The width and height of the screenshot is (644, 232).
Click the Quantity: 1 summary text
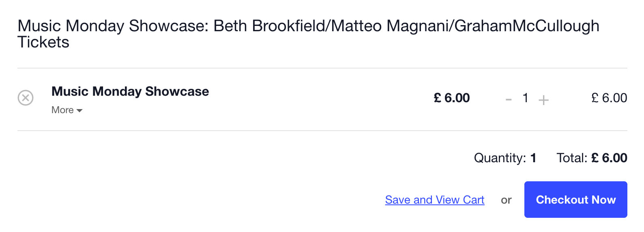505,158
